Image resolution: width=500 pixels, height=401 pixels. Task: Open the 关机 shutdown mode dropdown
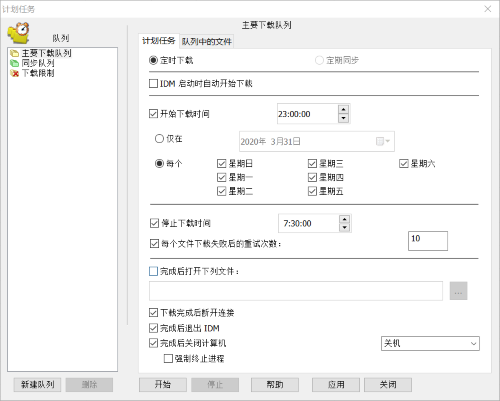click(430, 343)
